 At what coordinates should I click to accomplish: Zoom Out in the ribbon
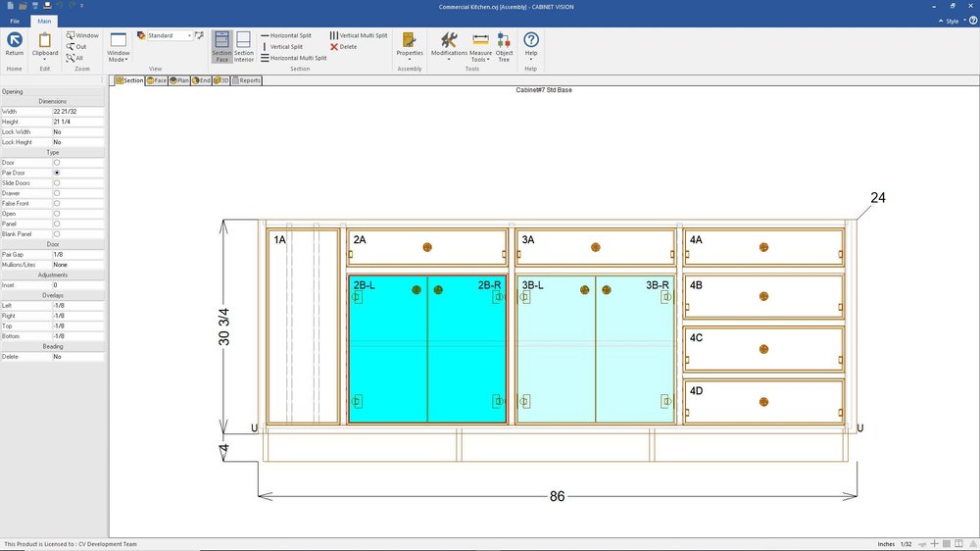point(76,47)
